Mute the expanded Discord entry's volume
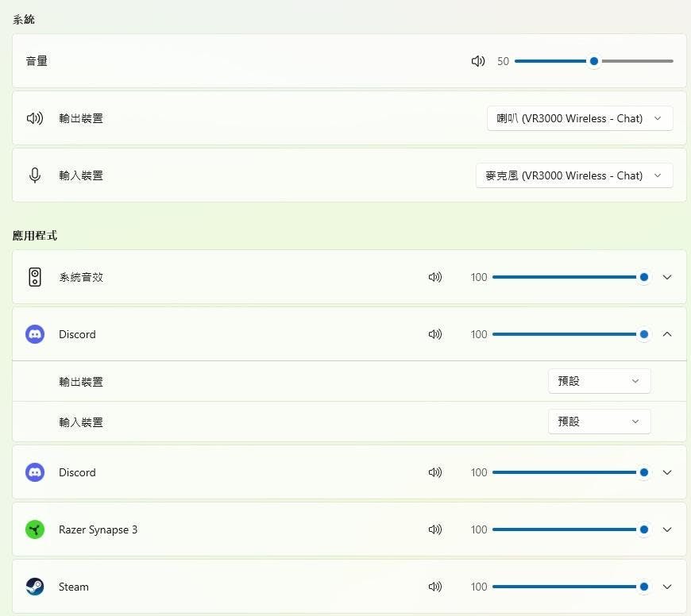This screenshot has width=691, height=616. [435, 334]
